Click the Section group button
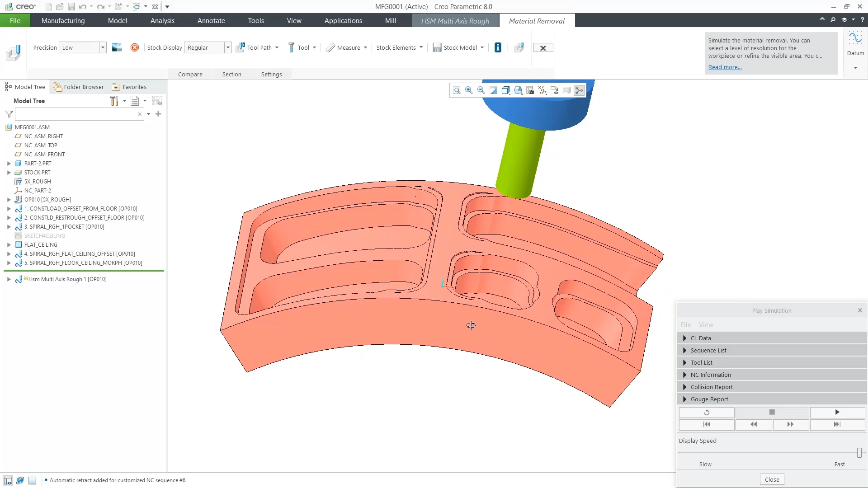 [231, 74]
